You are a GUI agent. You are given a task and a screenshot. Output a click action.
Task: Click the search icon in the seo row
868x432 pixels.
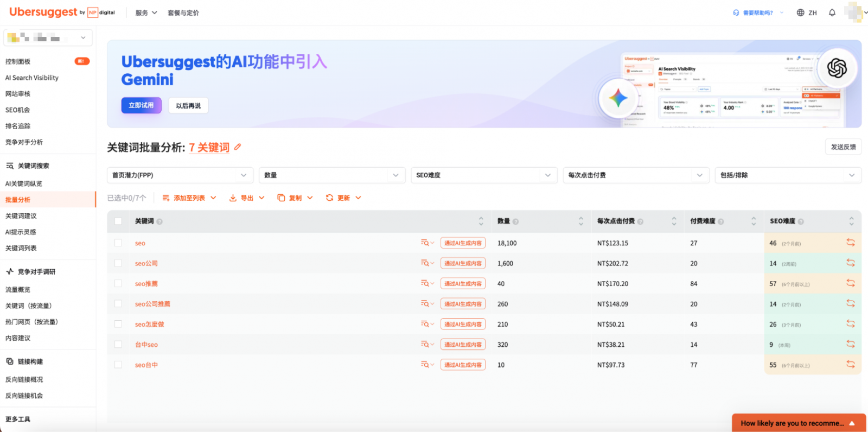click(x=425, y=243)
